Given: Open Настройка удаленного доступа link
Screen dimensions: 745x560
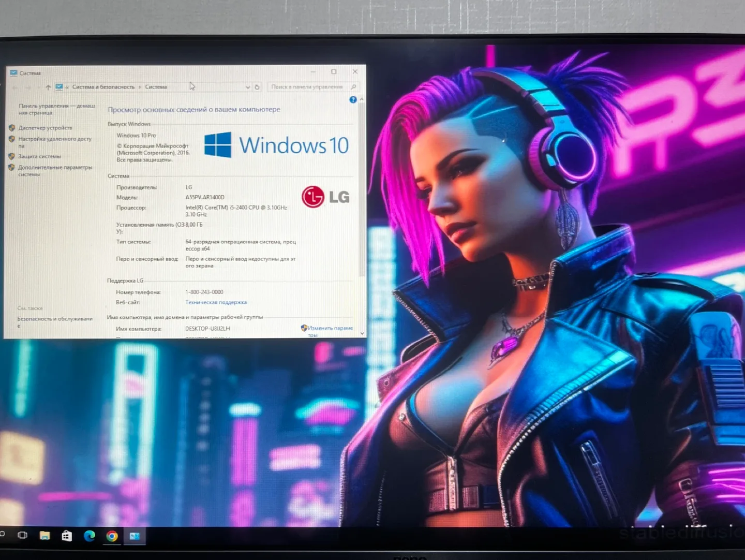Looking at the screenshot, I should click(55, 142).
